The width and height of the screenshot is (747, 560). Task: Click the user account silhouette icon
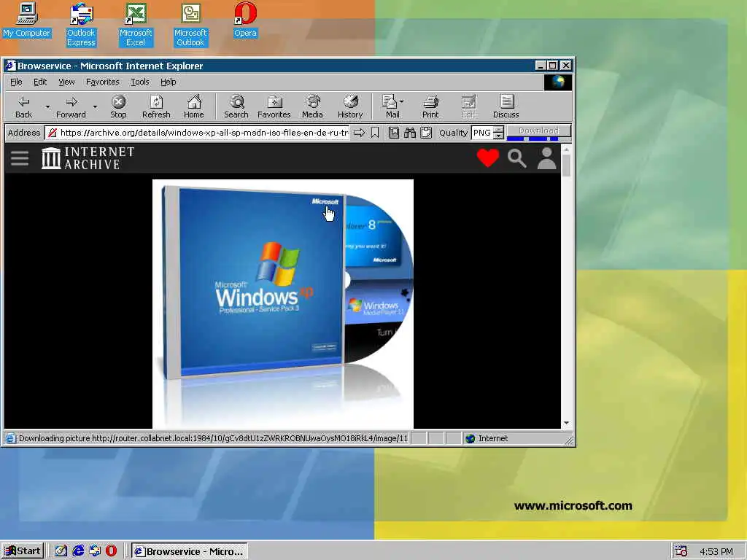pyautogui.click(x=546, y=157)
